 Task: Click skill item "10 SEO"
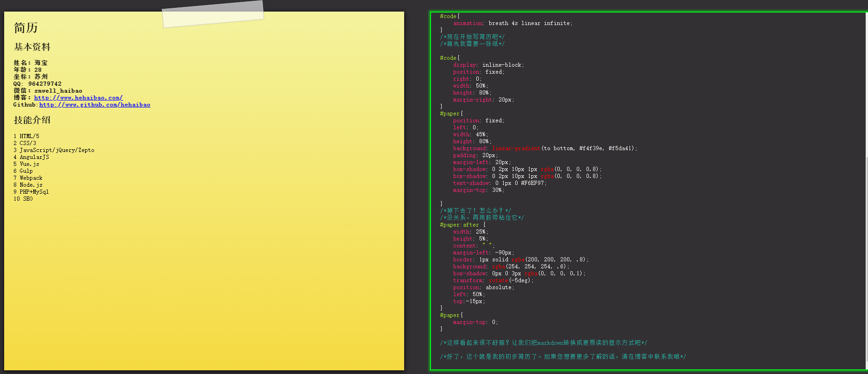point(23,199)
